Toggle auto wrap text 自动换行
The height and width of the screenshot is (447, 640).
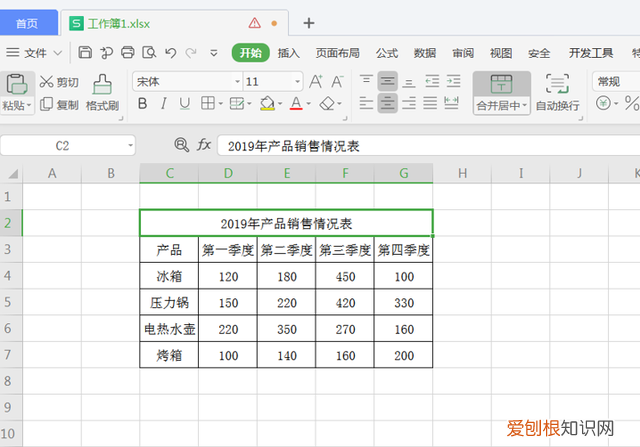tap(557, 93)
